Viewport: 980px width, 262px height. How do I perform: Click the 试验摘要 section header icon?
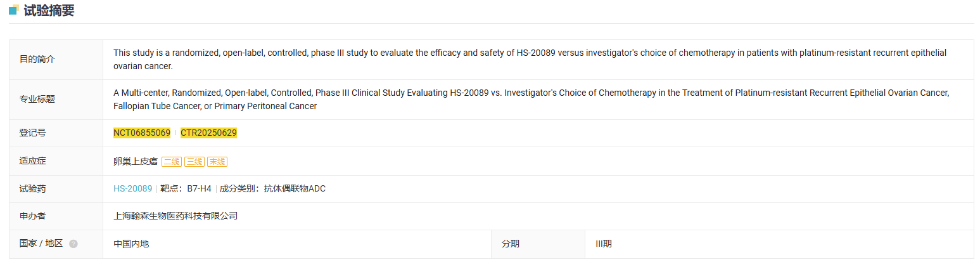(13, 10)
